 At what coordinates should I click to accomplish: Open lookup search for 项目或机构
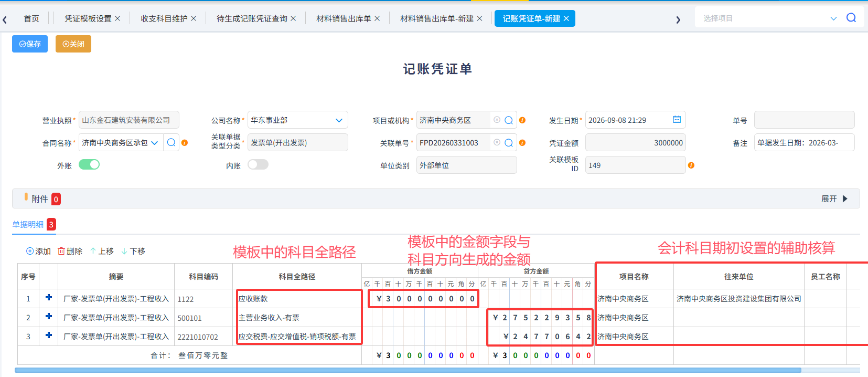509,120
